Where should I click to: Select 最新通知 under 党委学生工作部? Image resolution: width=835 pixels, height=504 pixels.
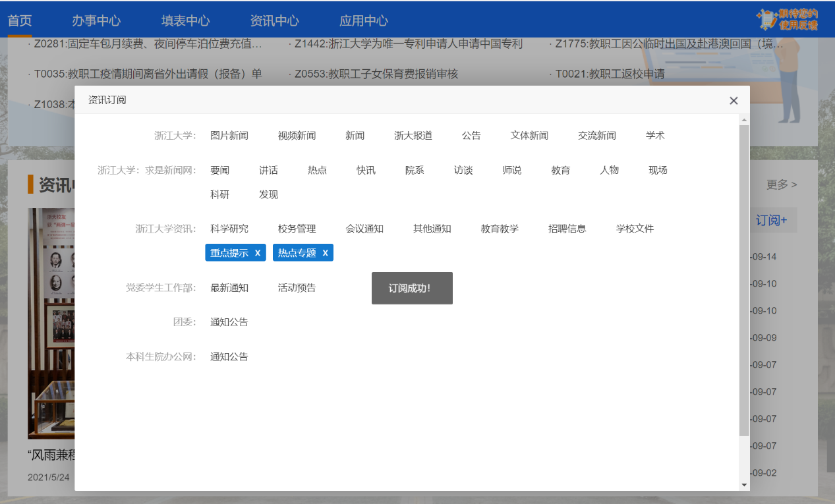[x=229, y=288]
